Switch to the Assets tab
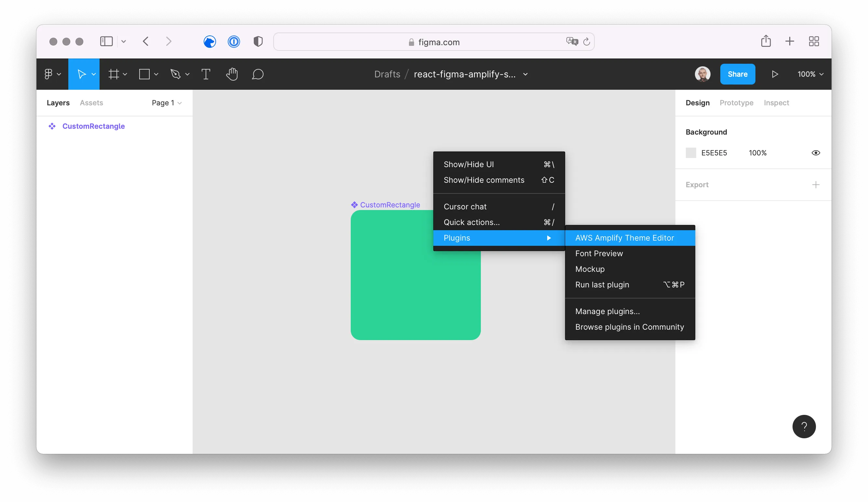The width and height of the screenshot is (868, 502). [91, 103]
